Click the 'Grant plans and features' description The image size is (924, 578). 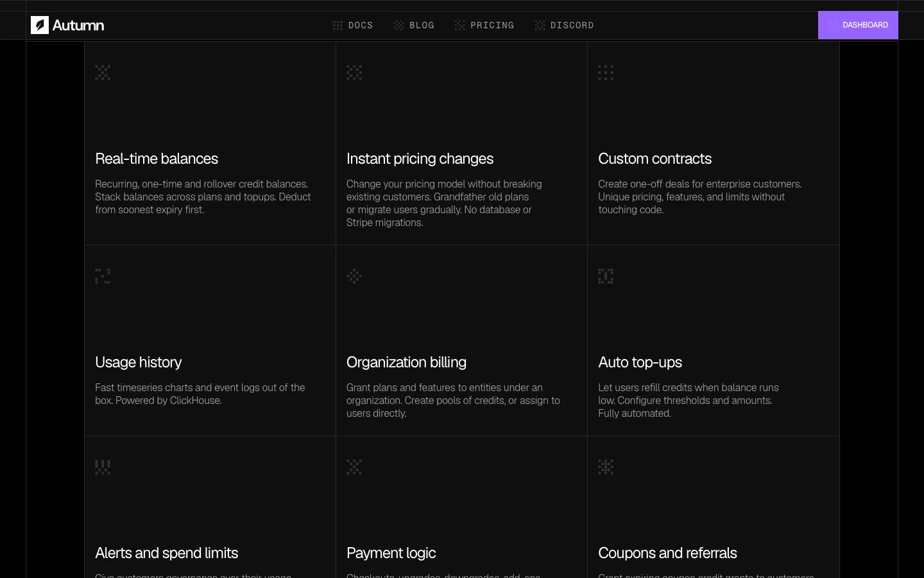tap(453, 400)
